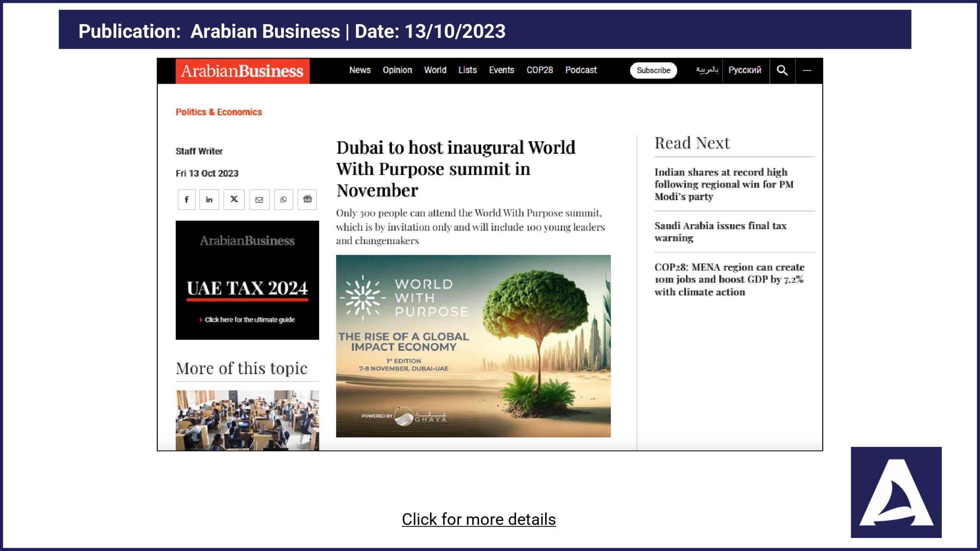Click the Click for more details link
Viewport: 980px width, 551px height.
pos(479,519)
